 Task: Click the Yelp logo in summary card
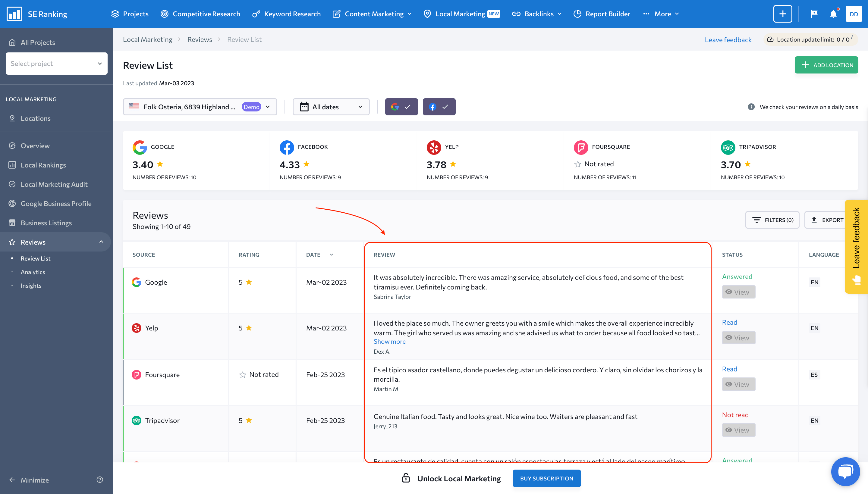[434, 147]
